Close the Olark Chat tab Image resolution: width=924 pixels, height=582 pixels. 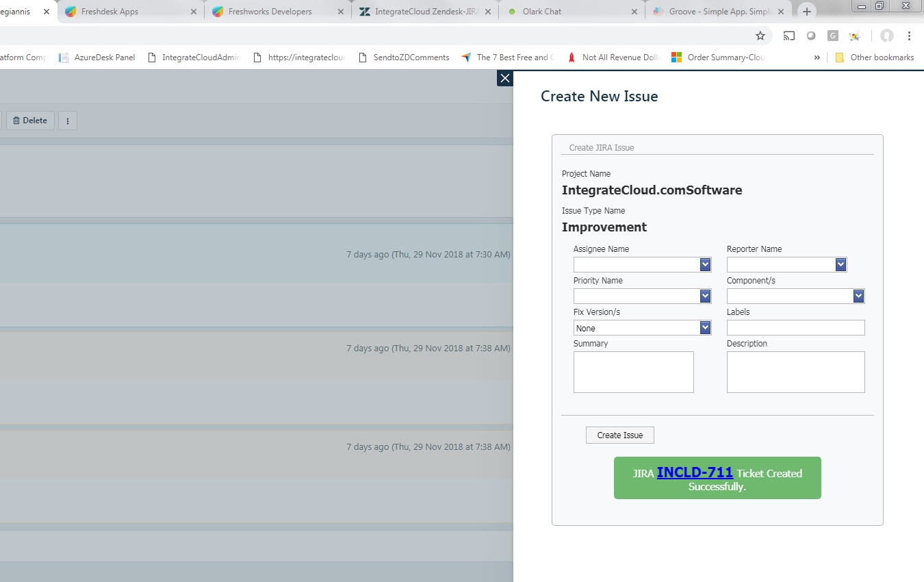634,12
